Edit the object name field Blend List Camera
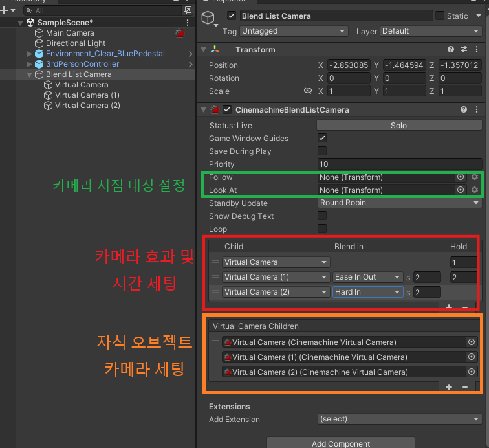The height and width of the screenshot is (448, 489). click(x=336, y=16)
